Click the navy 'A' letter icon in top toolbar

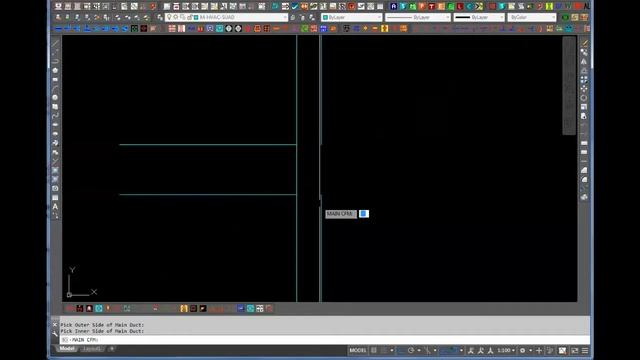tap(393, 6)
